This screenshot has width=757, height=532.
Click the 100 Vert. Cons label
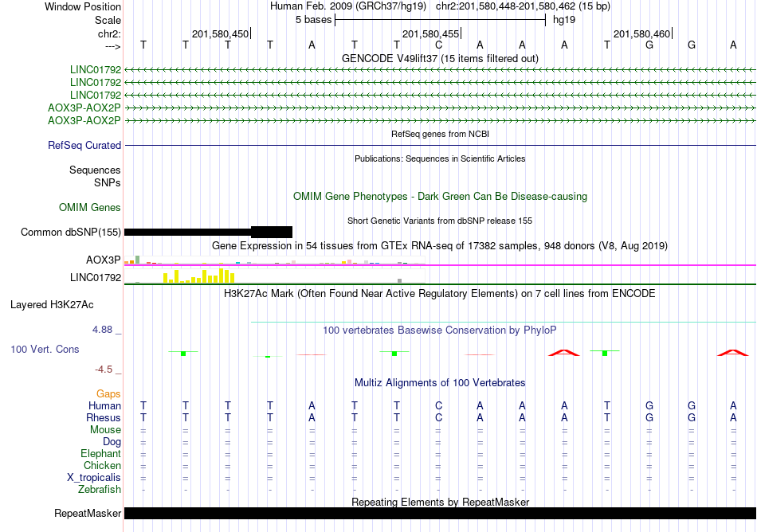click(45, 349)
